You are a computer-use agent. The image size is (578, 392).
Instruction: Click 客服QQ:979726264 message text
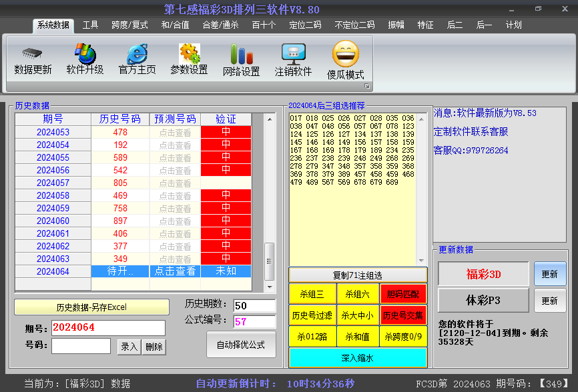click(x=471, y=150)
